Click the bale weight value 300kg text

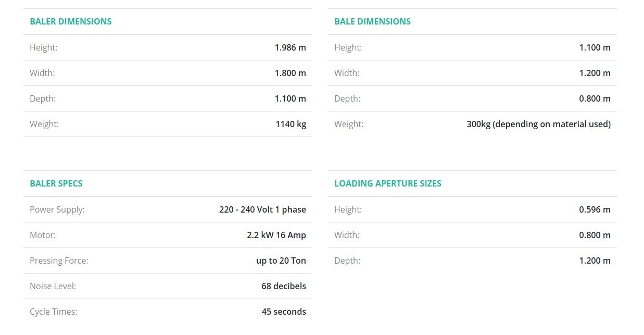tap(538, 124)
